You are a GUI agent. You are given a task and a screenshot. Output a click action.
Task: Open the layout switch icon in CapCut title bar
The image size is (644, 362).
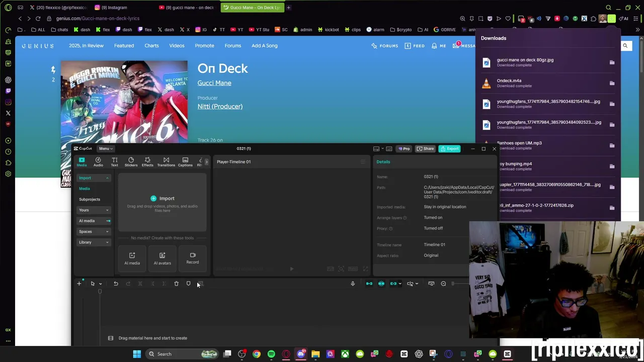[x=376, y=149]
